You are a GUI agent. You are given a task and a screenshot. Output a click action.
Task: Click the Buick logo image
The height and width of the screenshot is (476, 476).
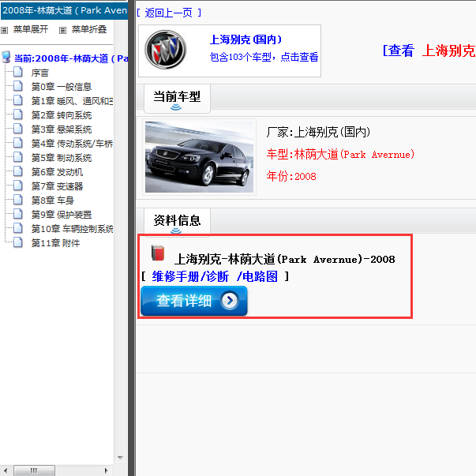(166, 50)
